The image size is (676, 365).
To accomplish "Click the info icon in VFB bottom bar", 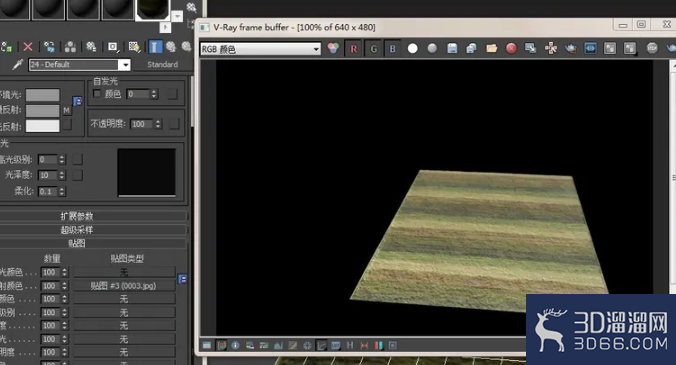I will (235, 345).
